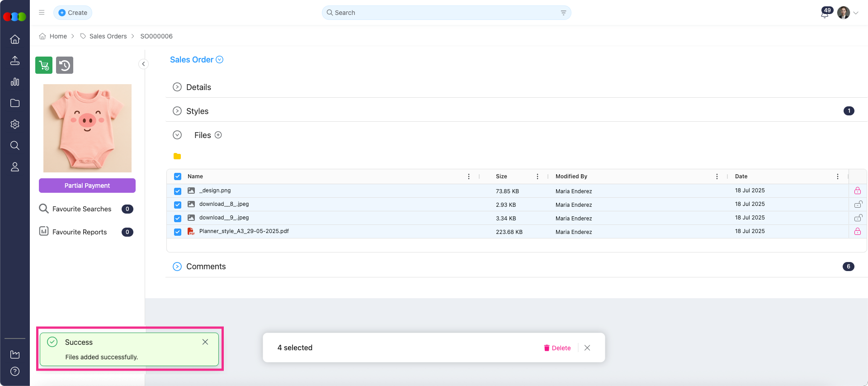Click Delete for selected files
Image resolution: width=868 pixels, height=386 pixels.
(x=557, y=348)
